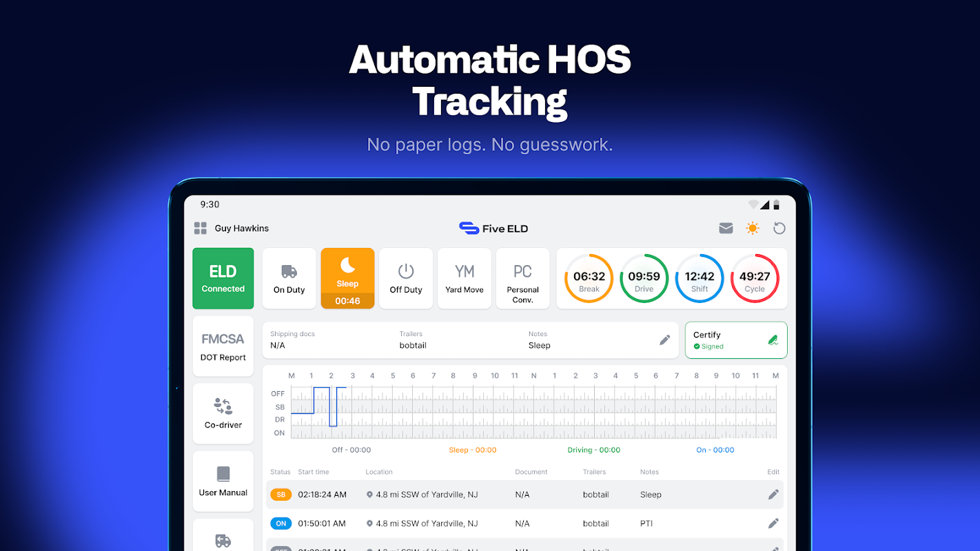Screen dimensions: 980x551
Task: Click the ON status badge in log
Action: point(281,523)
